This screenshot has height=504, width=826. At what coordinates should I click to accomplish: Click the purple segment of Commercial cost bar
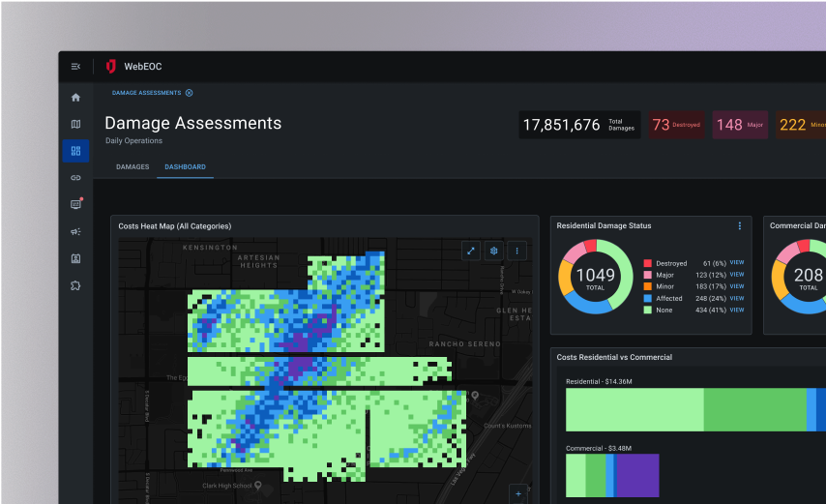[x=636, y=475]
